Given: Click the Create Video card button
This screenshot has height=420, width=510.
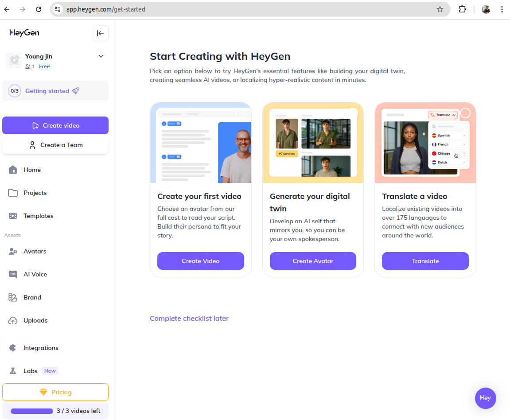Looking at the screenshot, I should (x=201, y=261).
